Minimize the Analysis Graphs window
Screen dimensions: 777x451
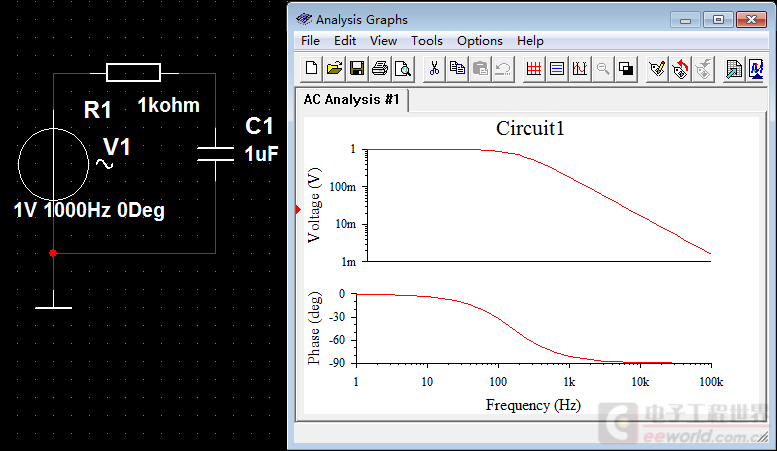tap(685, 20)
